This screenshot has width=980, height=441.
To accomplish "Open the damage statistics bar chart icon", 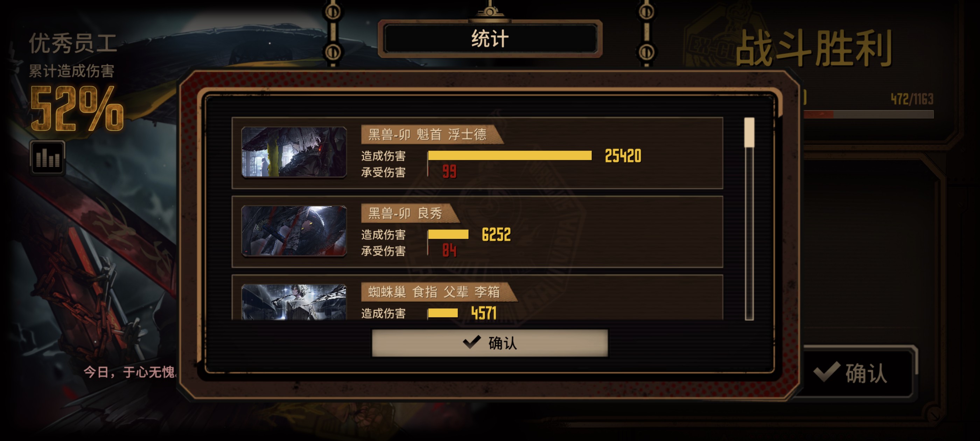I will [48, 157].
